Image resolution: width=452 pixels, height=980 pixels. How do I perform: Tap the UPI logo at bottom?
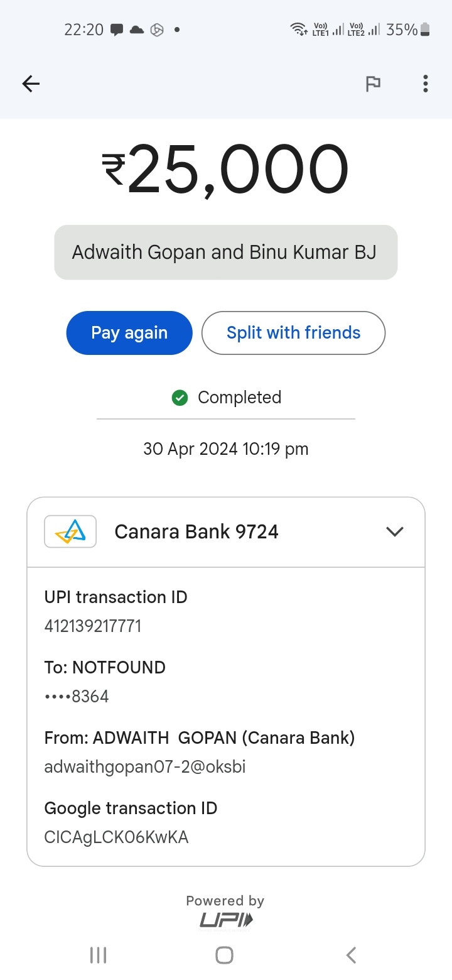click(x=226, y=920)
